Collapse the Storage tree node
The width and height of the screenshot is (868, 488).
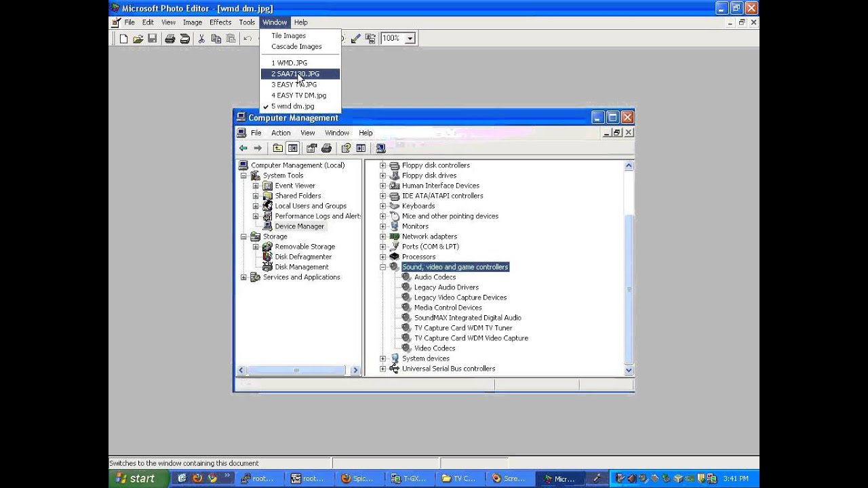click(x=243, y=237)
